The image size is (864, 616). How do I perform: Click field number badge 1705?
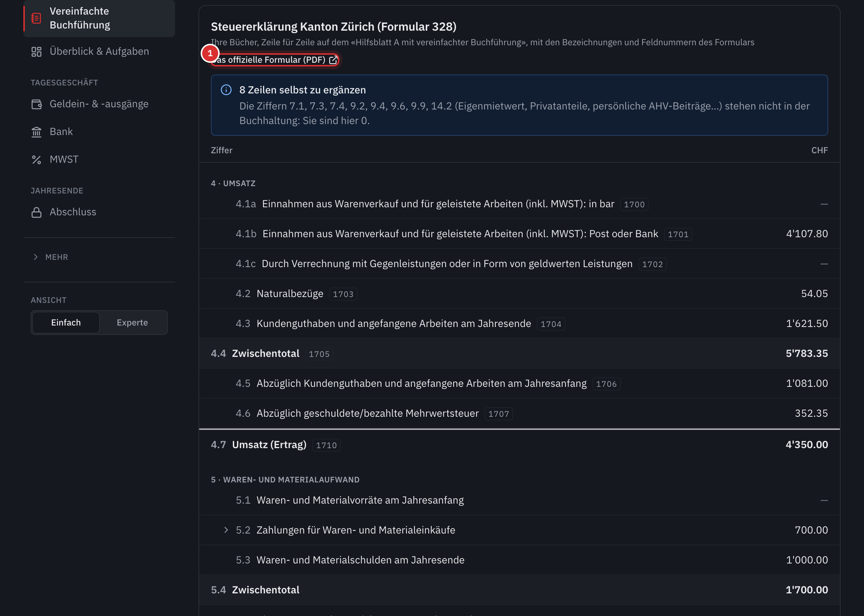pos(319,354)
